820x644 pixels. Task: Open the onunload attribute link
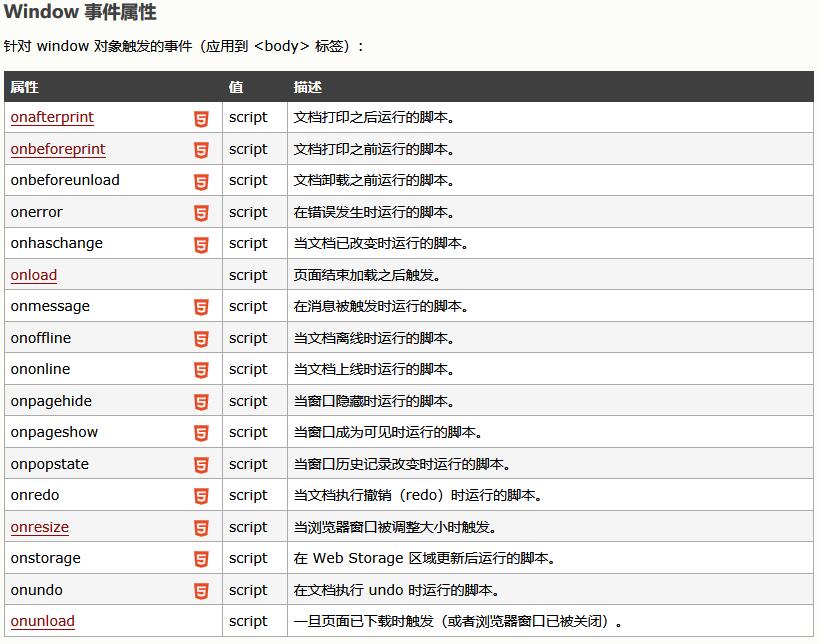[42, 621]
